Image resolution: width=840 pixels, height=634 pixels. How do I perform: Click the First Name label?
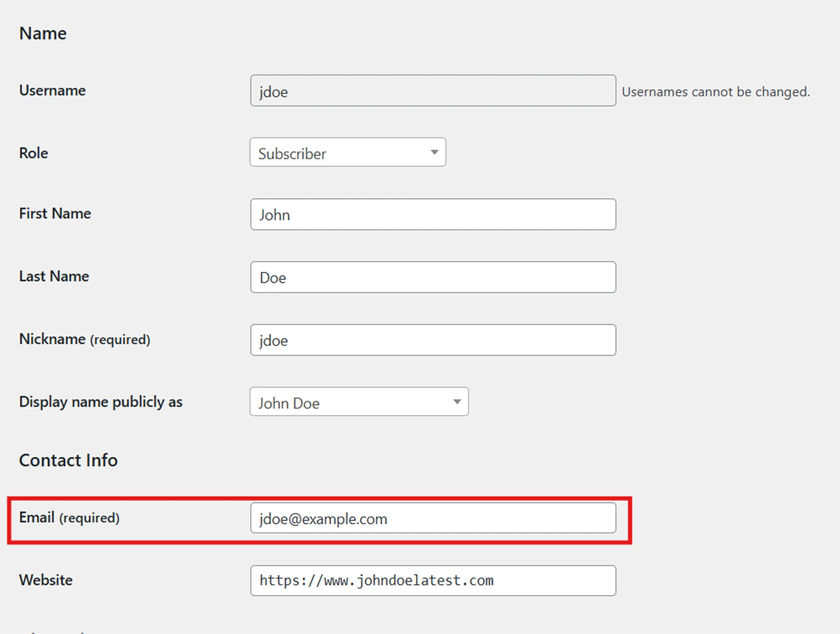coord(55,214)
